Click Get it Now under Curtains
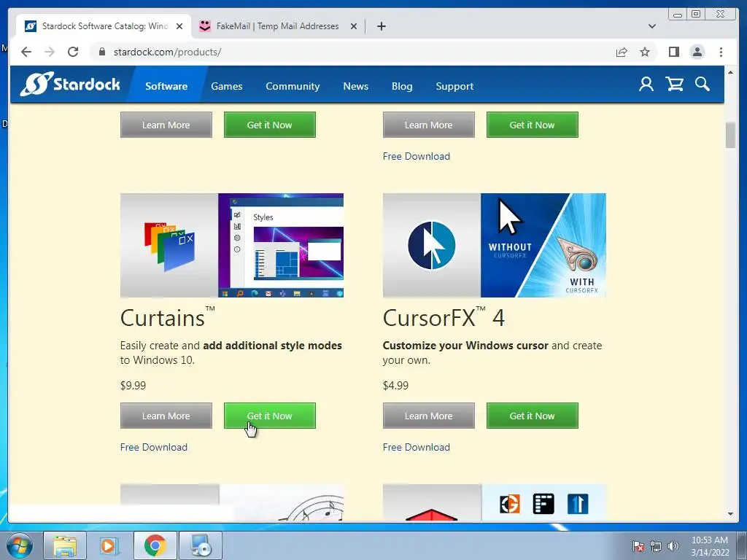Viewport: 747px width, 560px height. click(270, 416)
